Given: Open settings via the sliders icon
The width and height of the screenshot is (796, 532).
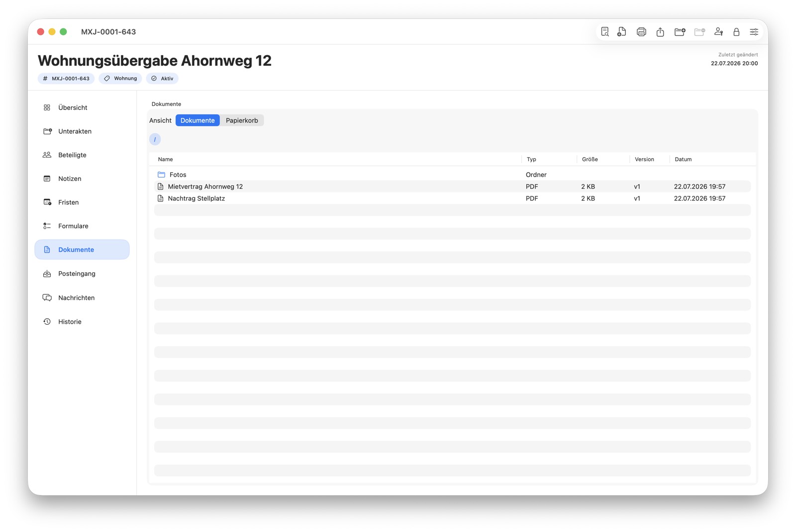Looking at the screenshot, I should pyautogui.click(x=754, y=32).
